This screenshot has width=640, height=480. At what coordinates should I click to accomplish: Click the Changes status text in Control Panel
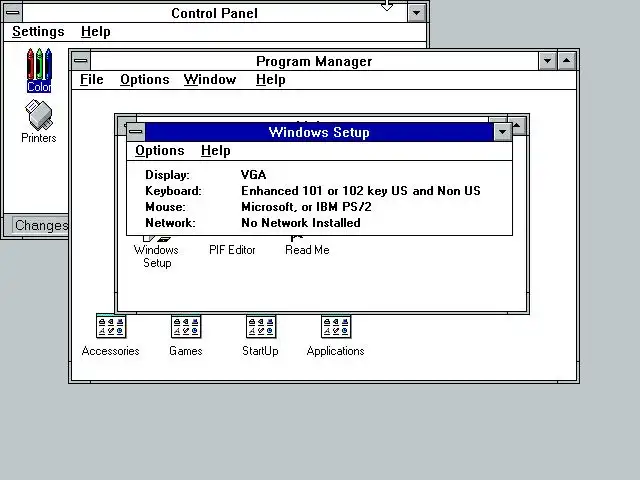click(41, 225)
